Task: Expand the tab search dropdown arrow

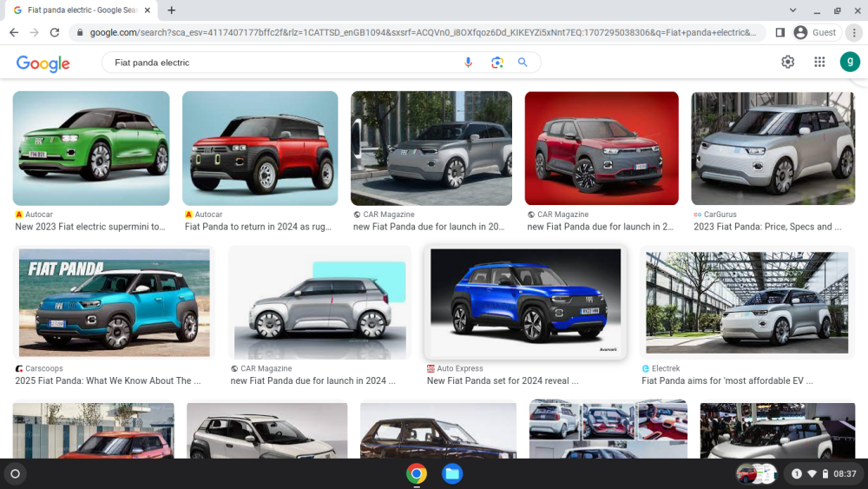Action: coord(792,10)
